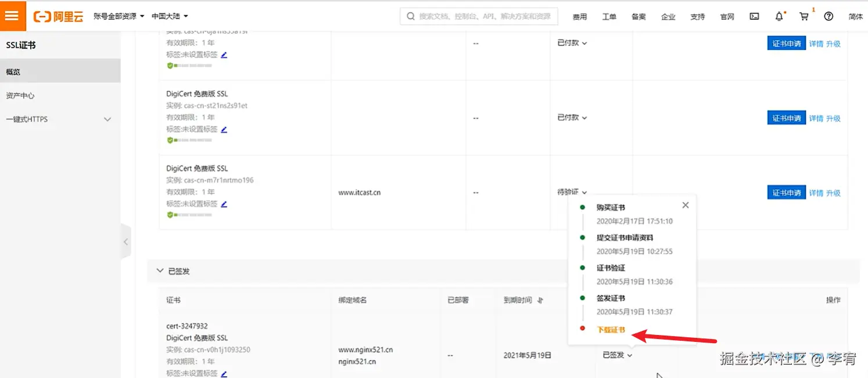Click 证书申请 for www.itcast.cn row

(786, 192)
